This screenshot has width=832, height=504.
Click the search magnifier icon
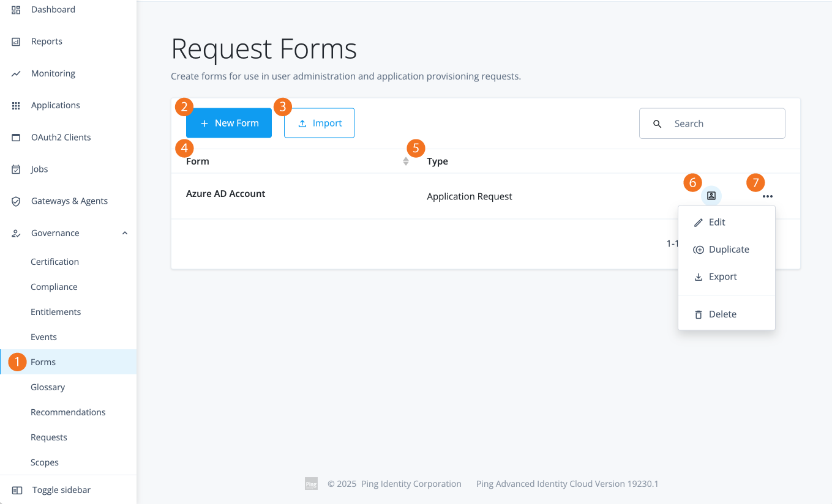(x=657, y=123)
